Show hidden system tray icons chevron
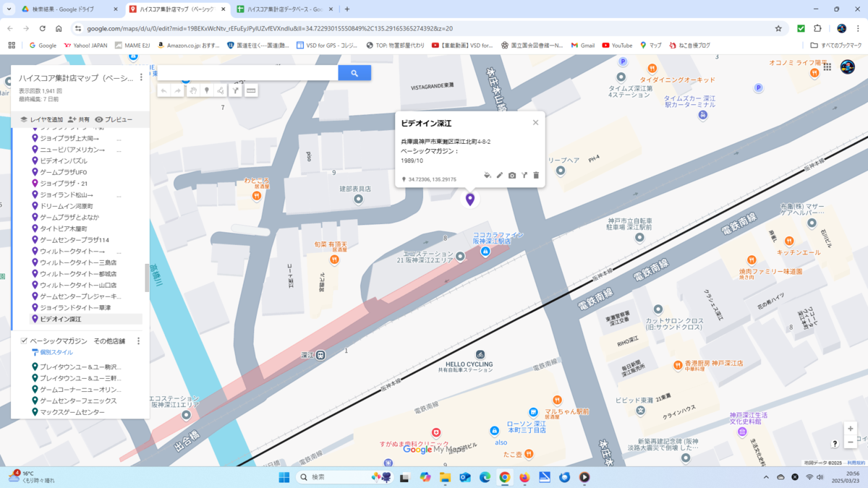This screenshot has height=488, width=868. click(766, 477)
